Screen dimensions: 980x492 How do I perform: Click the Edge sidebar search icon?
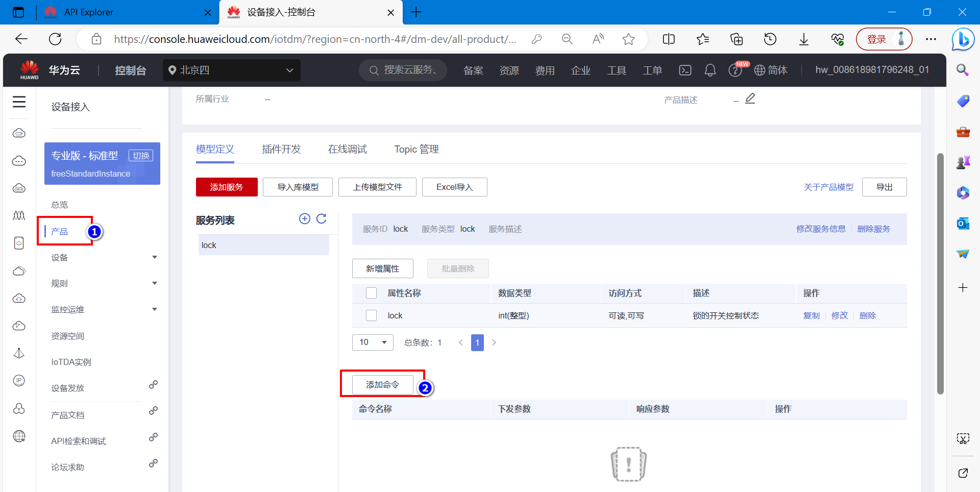click(963, 70)
